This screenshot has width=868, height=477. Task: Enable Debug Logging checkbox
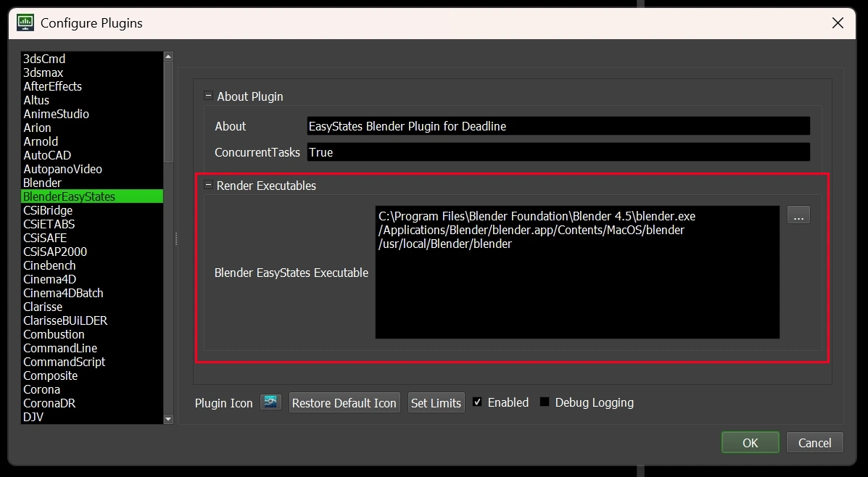point(545,402)
